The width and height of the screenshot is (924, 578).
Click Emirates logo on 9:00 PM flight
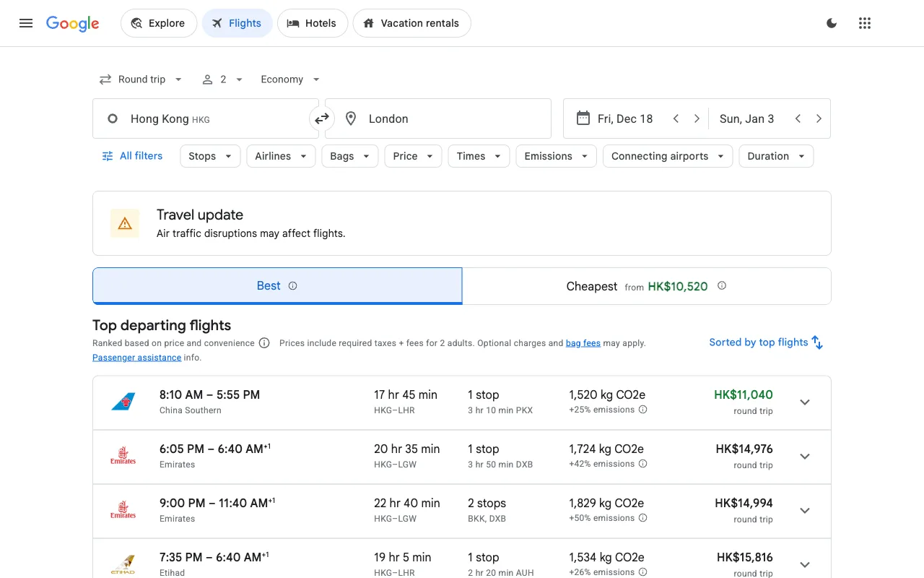123,510
